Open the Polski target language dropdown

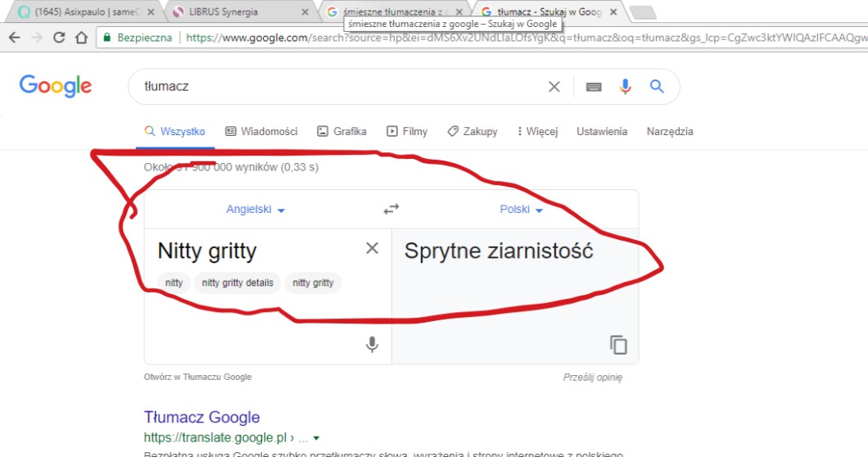coord(522,210)
